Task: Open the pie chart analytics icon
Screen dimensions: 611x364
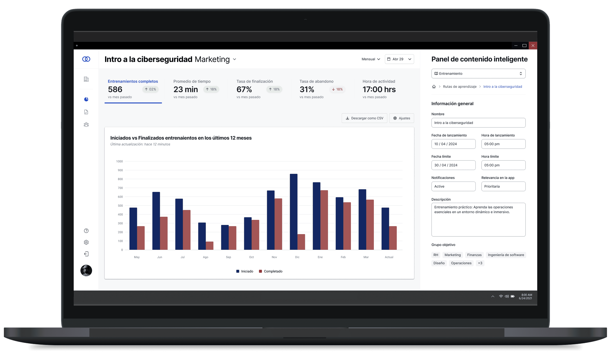Action: [x=86, y=99]
